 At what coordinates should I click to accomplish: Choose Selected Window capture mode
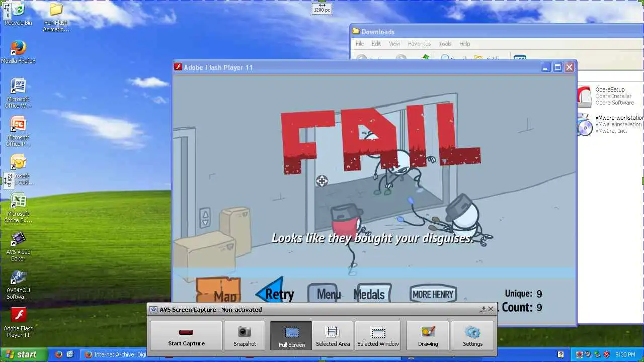click(378, 335)
